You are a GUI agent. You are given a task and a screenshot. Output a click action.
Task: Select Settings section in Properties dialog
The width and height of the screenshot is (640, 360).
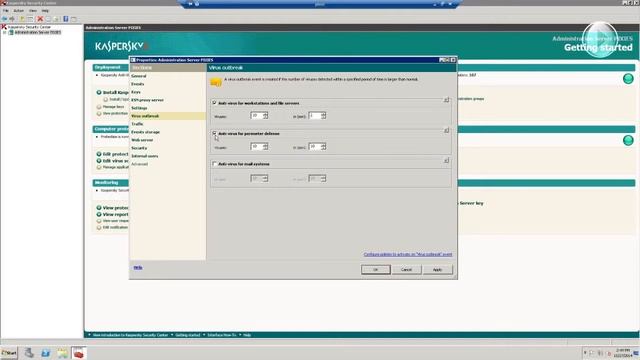coord(139,108)
